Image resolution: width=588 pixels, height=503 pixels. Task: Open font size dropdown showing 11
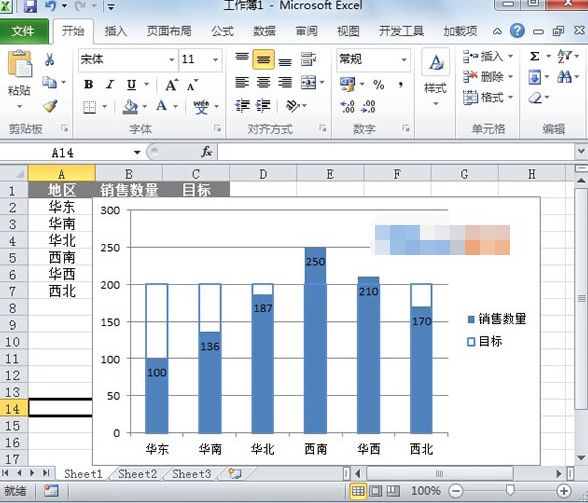point(215,60)
